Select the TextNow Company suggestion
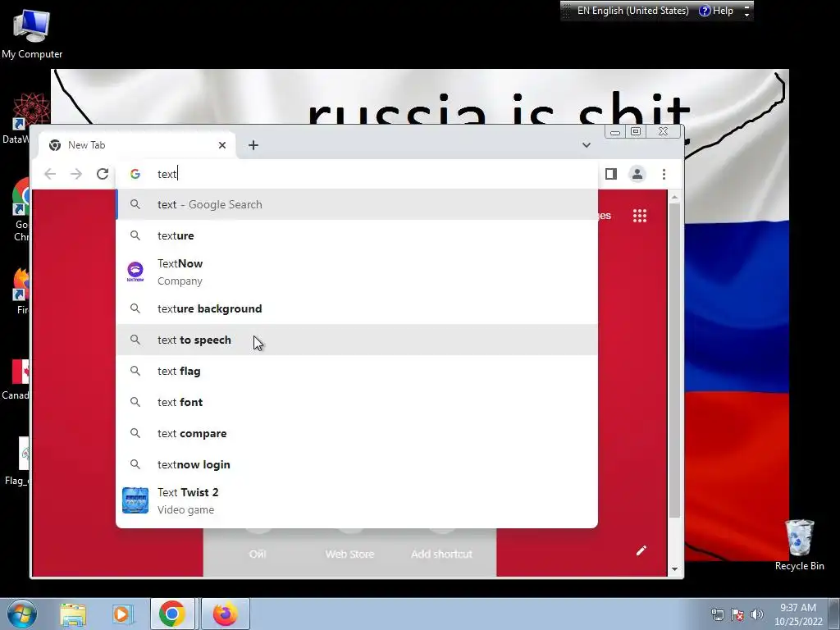Viewport: 840px width, 630px height. [357, 272]
